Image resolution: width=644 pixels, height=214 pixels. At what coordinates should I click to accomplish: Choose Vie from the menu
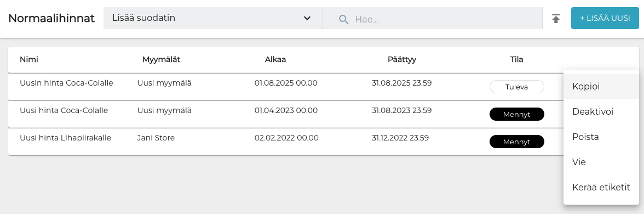click(601, 162)
